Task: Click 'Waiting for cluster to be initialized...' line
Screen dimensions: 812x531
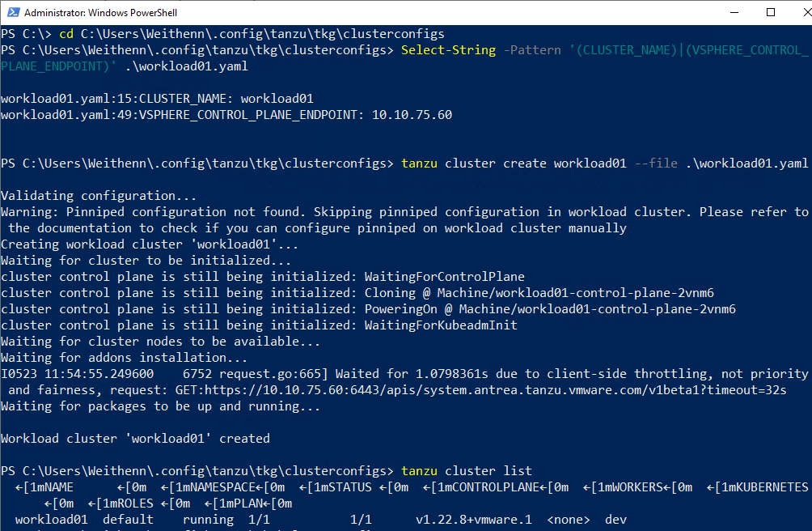Action: tap(146, 261)
